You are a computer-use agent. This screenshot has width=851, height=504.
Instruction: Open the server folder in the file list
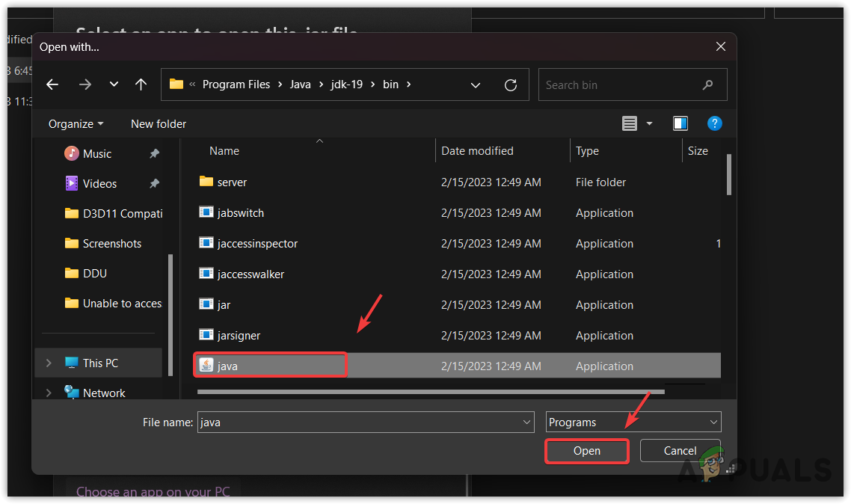[x=233, y=182]
